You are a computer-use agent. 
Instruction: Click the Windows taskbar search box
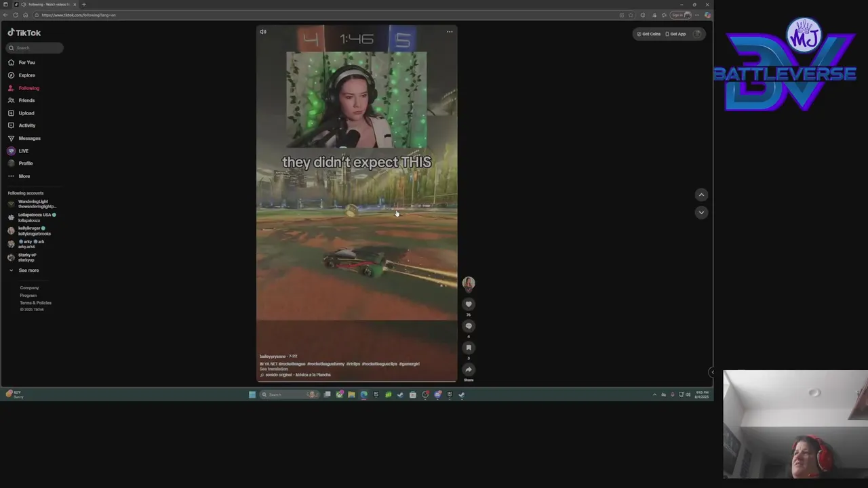click(x=290, y=394)
